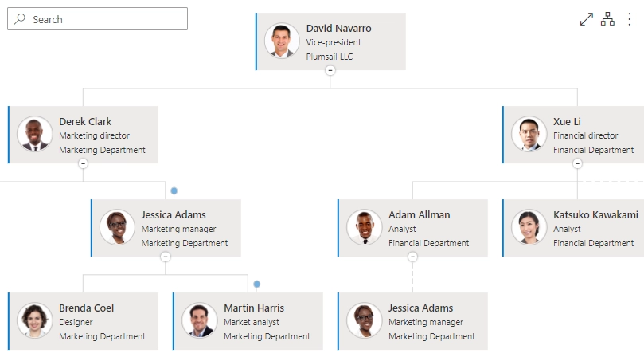Collapse David Navarro's subordinates
Image resolution: width=644 pixels, height=357 pixels.
point(330,70)
